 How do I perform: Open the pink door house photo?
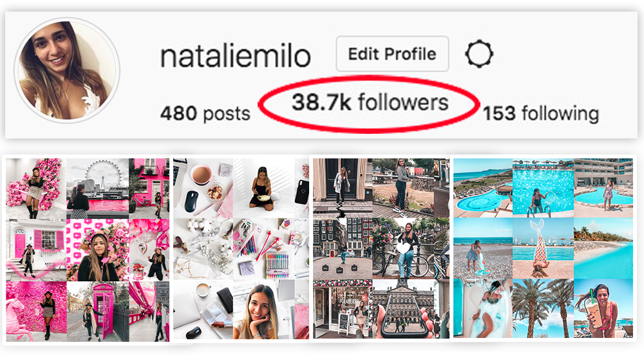[35, 250]
